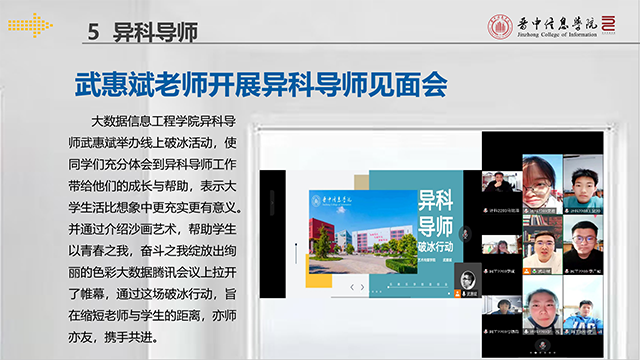Viewport: 640px width, 360px height.
Task: Click the final line '亦友，携手共进。'
Action: point(113,337)
